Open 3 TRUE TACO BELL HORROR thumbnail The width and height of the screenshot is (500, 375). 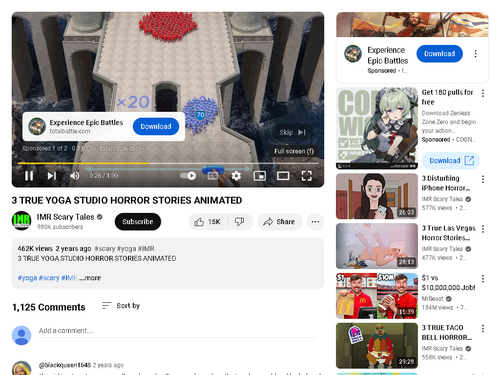tap(377, 345)
